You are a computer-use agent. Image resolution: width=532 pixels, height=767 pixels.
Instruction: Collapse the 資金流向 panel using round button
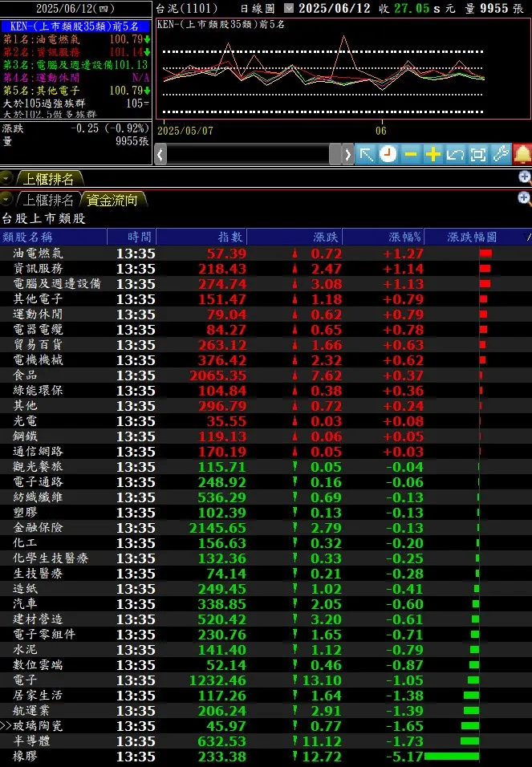coord(6,199)
